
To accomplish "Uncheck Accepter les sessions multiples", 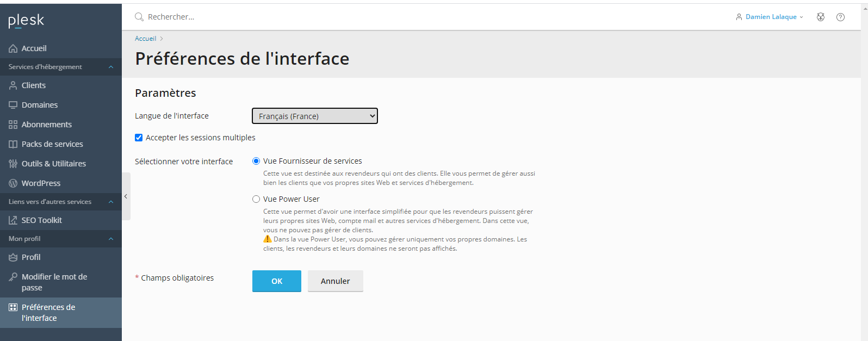I will (139, 138).
